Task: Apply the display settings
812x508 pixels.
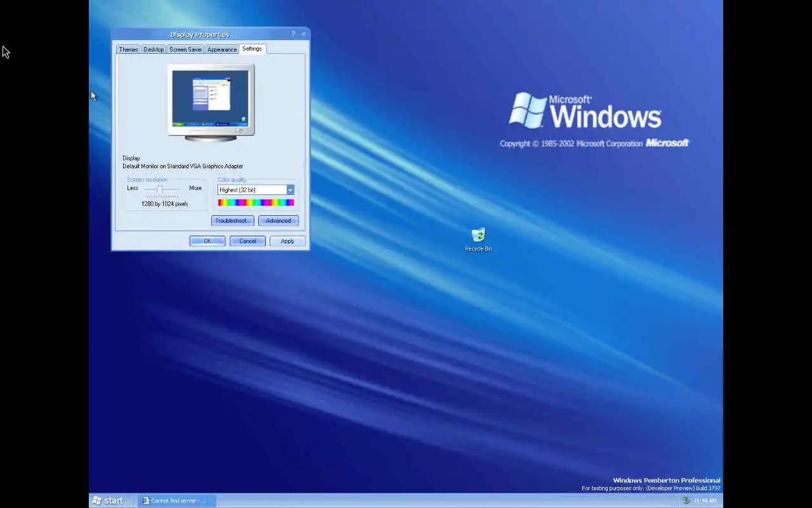Action: click(x=287, y=241)
